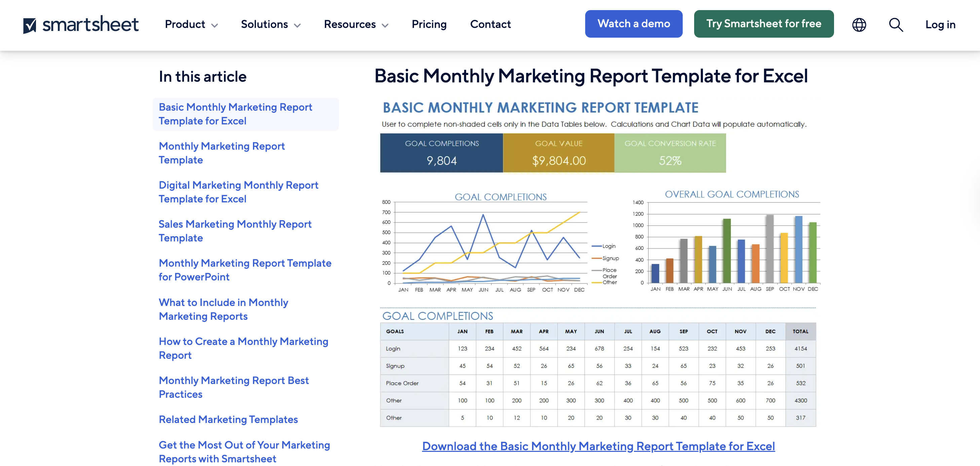Jump to Sales Marketing Monthly Report Template
The width and height of the screenshot is (980, 466).
[x=235, y=231]
